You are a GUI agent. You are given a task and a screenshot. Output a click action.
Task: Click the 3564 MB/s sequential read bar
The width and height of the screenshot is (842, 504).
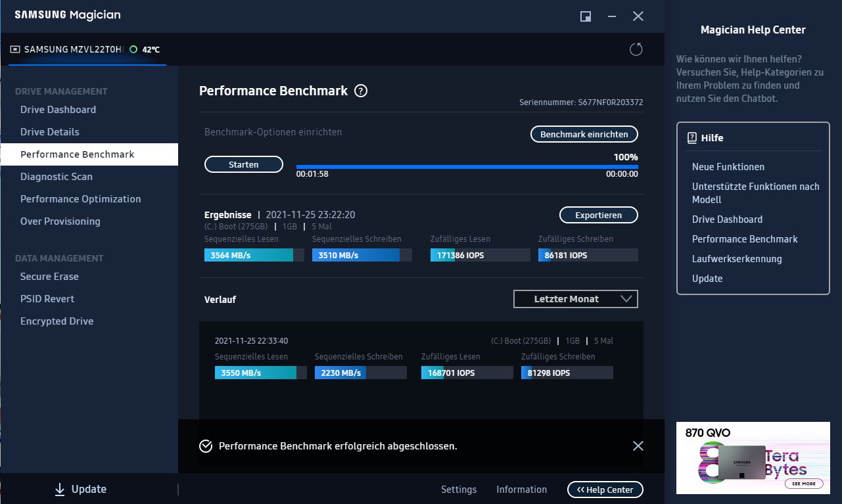(254, 255)
